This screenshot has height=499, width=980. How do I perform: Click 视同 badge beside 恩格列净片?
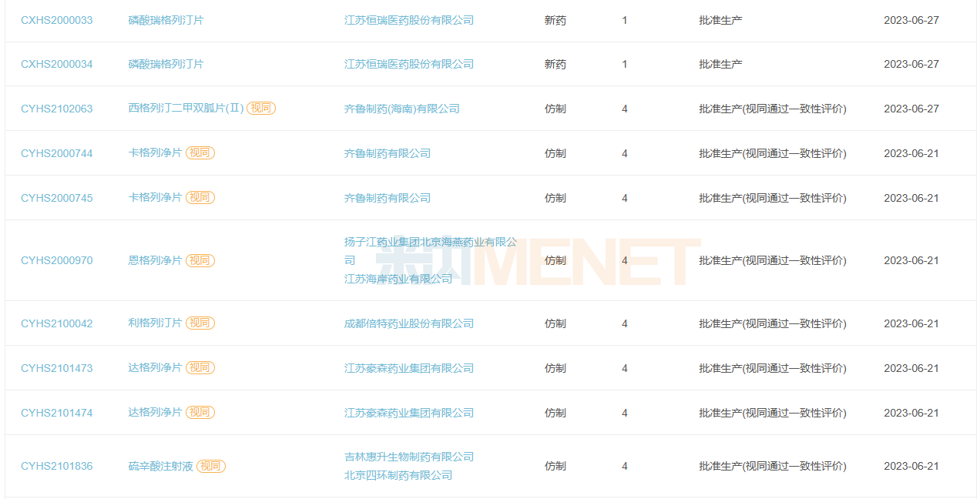pyautogui.click(x=200, y=260)
